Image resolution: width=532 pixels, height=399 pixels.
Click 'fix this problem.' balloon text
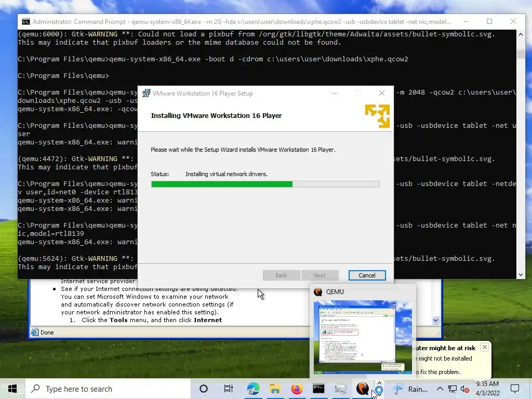tap(441, 372)
